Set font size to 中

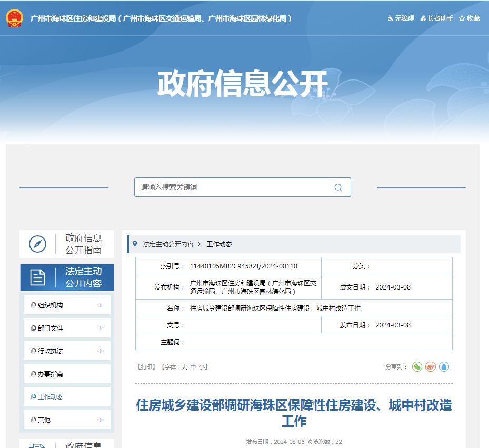193,367
